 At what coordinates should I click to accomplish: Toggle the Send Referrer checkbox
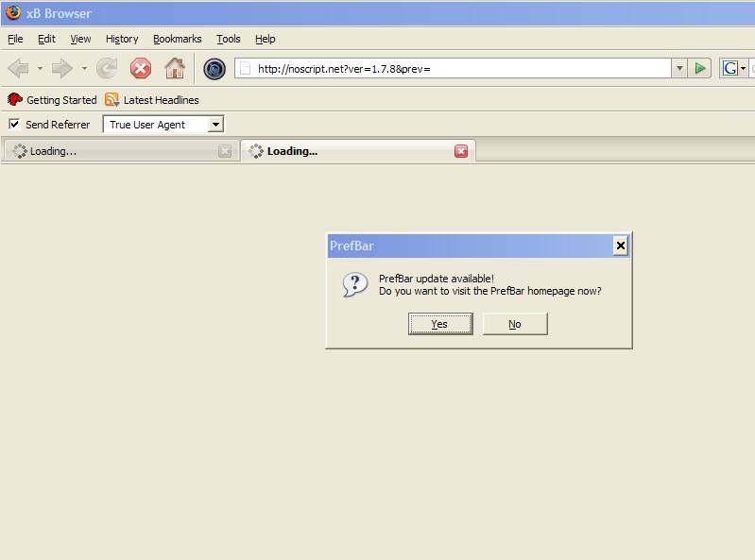click(14, 124)
